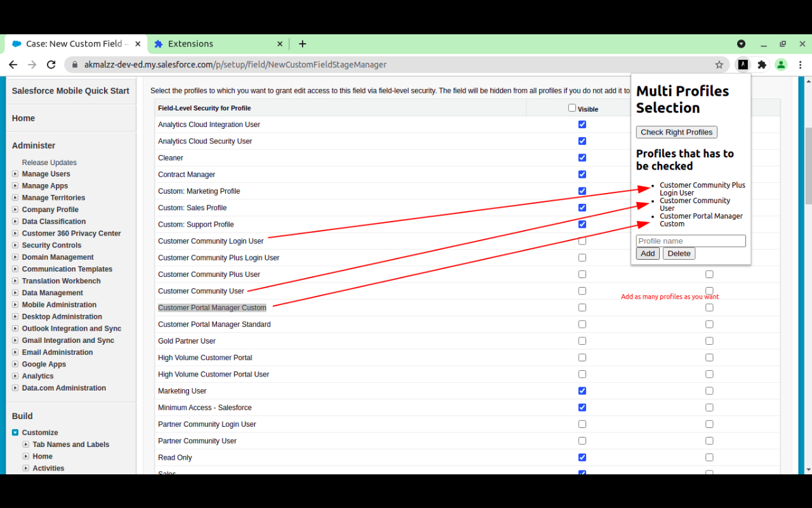Expand the Manage Users tree node
812x508 pixels.
tap(15, 174)
